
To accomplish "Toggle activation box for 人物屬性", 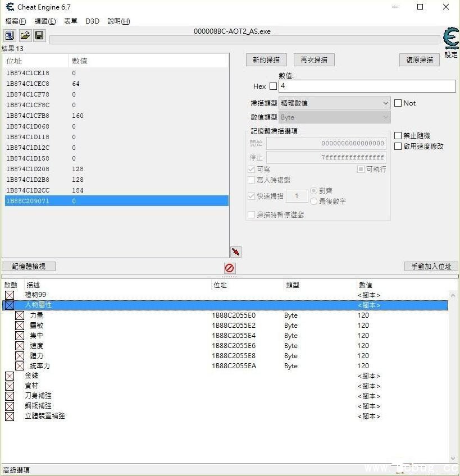I will click(10, 305).
